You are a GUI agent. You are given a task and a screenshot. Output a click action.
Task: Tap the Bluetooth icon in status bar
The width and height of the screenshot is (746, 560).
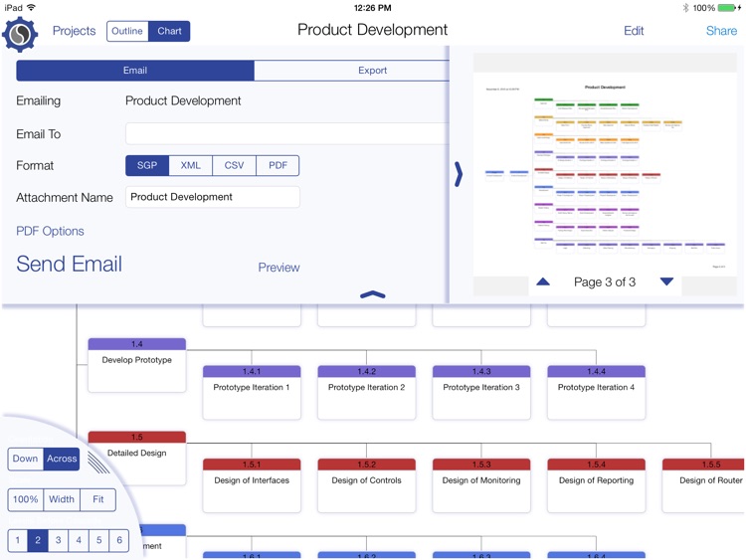point(685,8)
